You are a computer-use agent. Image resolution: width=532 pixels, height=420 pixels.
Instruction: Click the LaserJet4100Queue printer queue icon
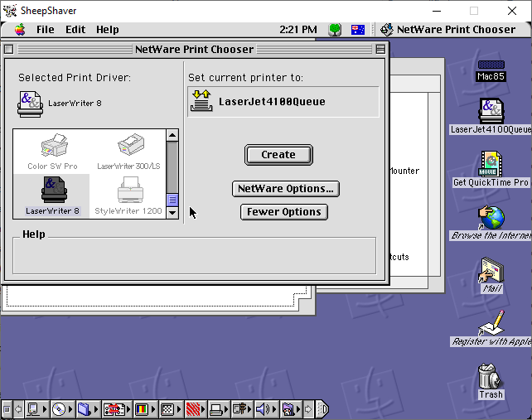[201, 101]
